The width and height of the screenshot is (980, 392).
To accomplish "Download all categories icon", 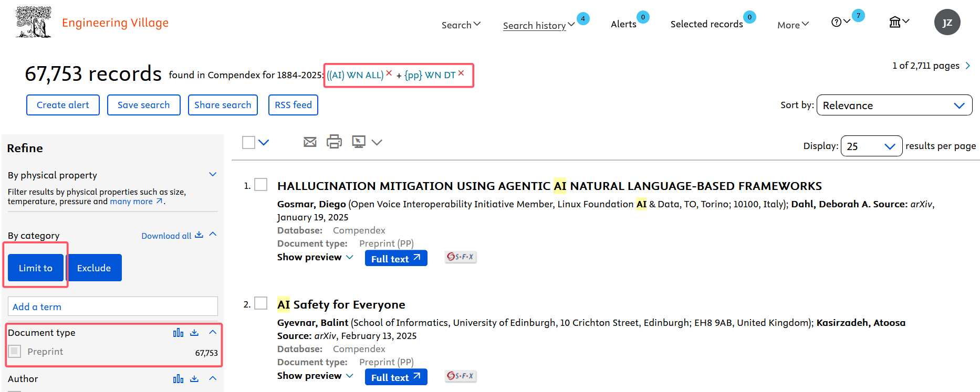I will (x=199, y=235).
